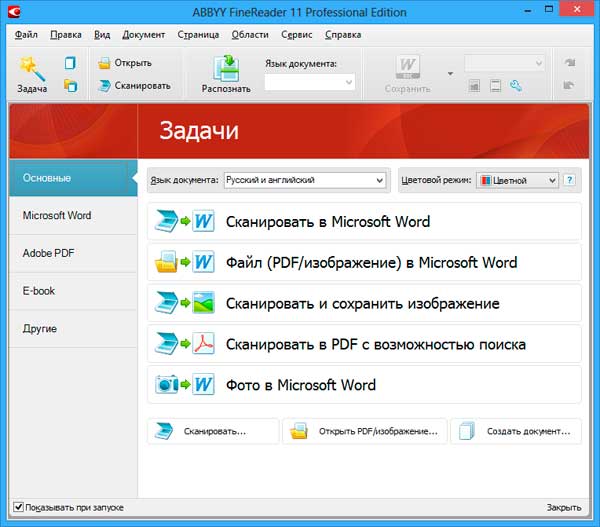Image resolution: width=600 pixels, height=527 pixels.
Task: Select the E-book tab in sidebar
Action: click(x=39, y=291)
